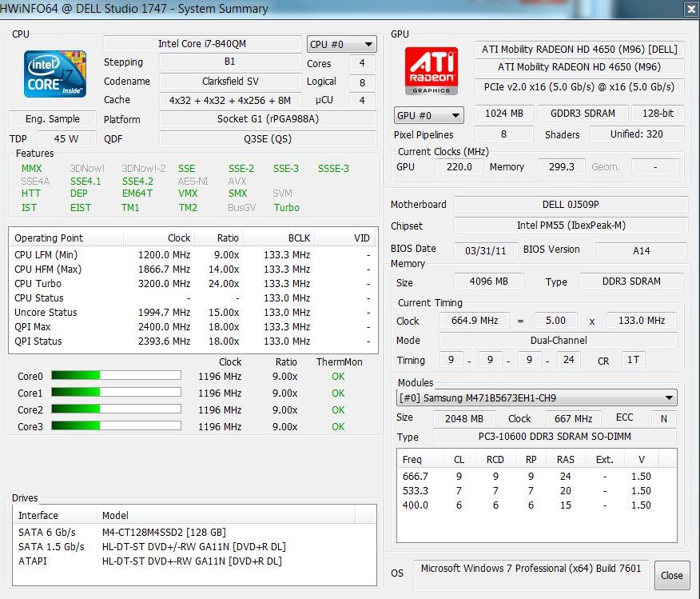Click the BIOS Date field 03/31/11
Screen dimensions: 700x599
pyautogui.click(x=485, y=250)
